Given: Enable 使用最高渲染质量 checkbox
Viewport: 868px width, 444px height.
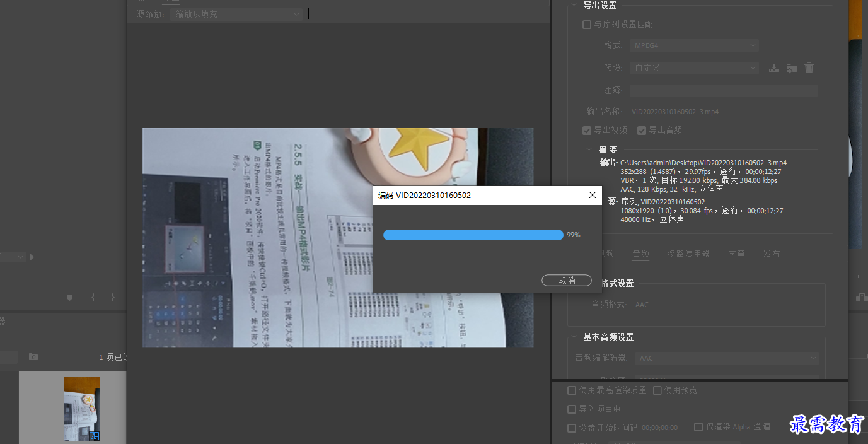Looking at the screenshot, I should coord(572,390).
